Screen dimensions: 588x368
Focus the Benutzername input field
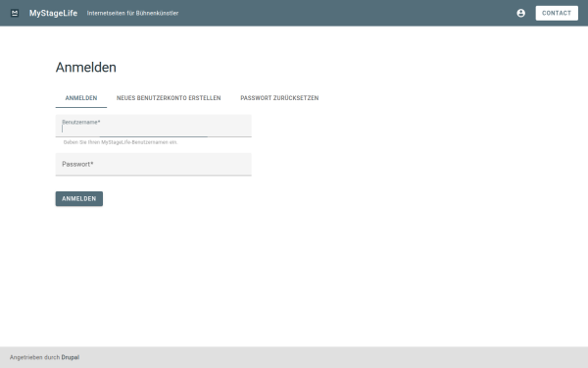(154, 126)
